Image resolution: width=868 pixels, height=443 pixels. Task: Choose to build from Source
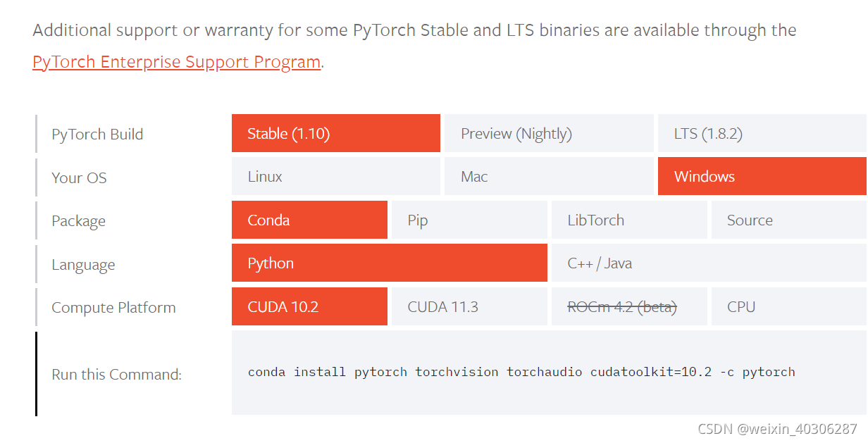pos(788,220)
